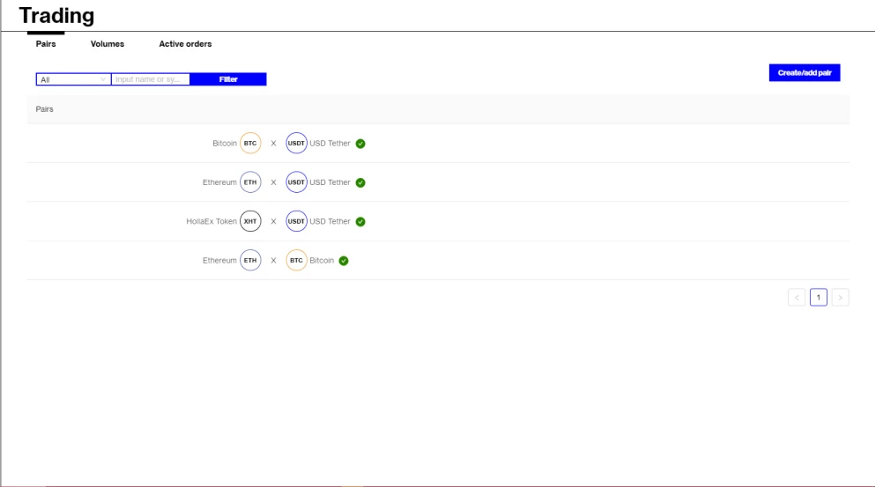Click the BTC icon in Ethereum/Bitcoin pair row
This screenshot has height=487, width=875.
pos(296,260)
